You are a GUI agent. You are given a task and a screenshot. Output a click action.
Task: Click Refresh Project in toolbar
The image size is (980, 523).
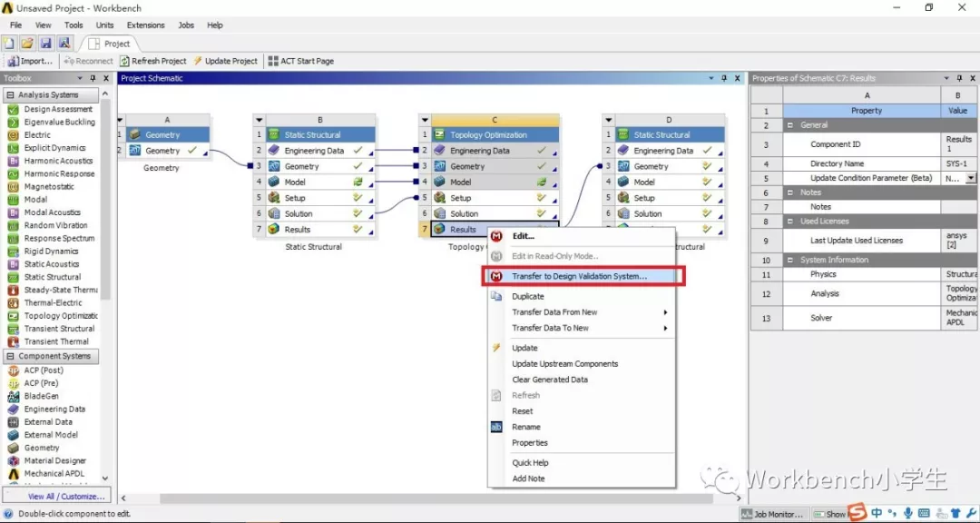153,61
